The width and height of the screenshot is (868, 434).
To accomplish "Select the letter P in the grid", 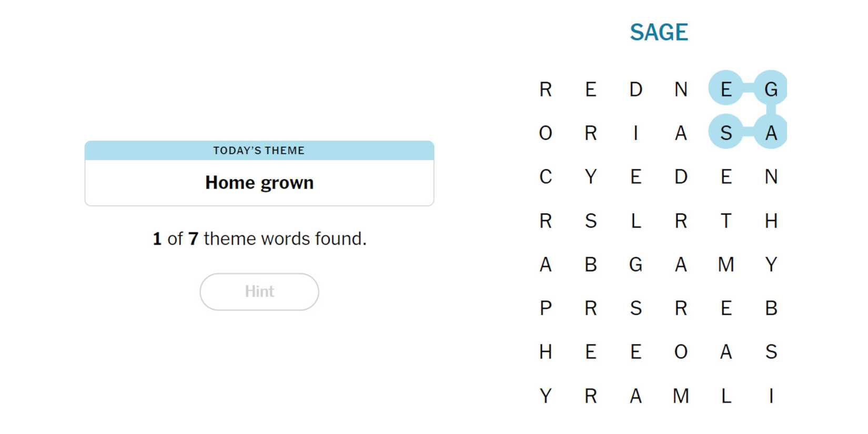I will (546, 308).
